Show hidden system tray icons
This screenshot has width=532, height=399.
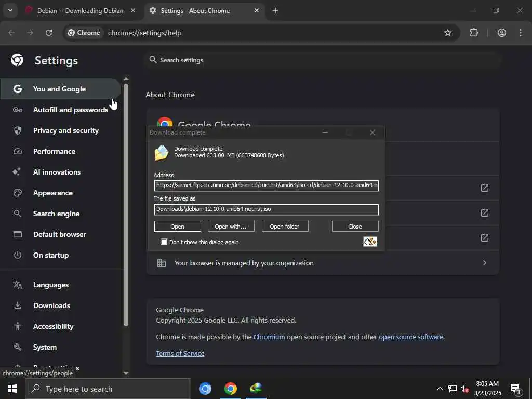point(440,389)
